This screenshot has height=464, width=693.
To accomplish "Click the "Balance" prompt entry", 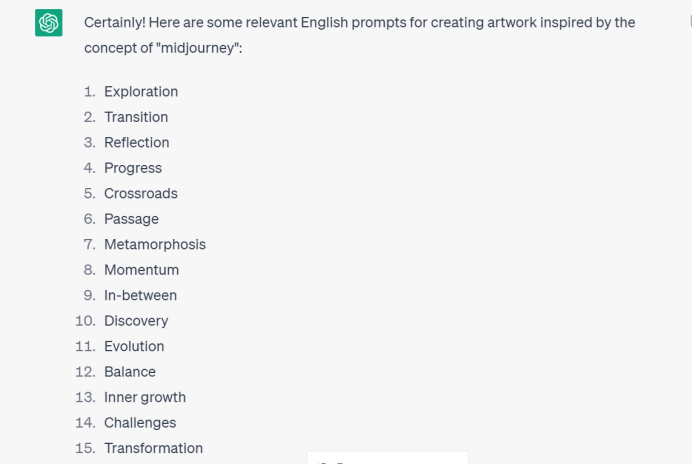I will click(x=130, y=372).
